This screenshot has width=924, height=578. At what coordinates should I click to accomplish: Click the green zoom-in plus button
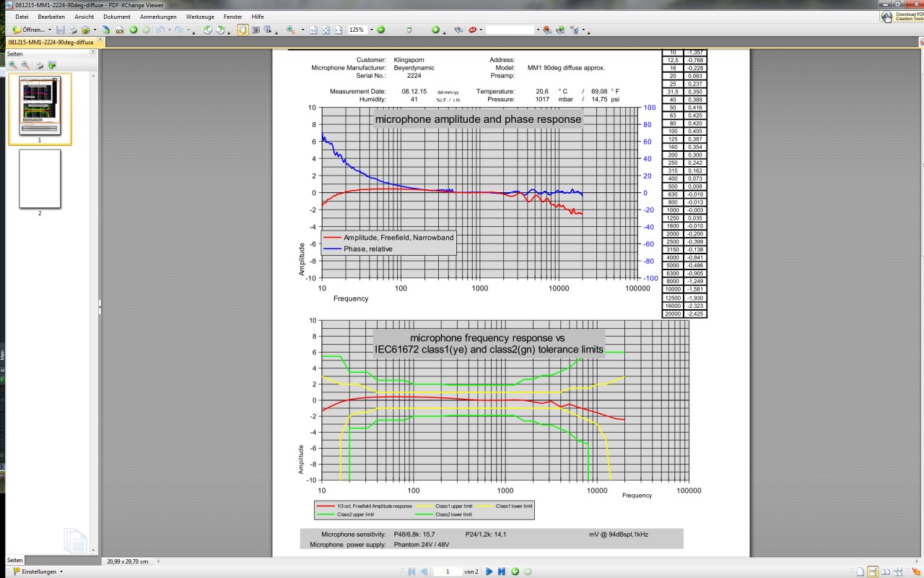[435, 30]
